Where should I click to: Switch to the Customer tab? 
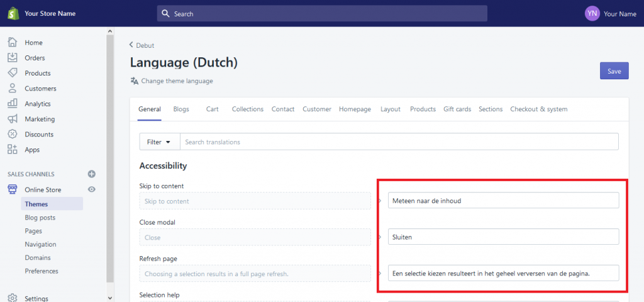coord(317,109)
